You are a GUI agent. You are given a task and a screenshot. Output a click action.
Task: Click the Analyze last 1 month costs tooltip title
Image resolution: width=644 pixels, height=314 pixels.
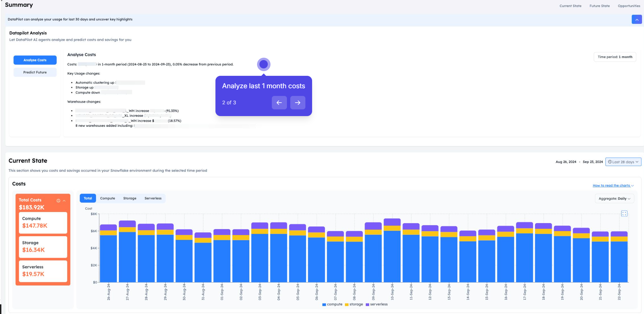tap(263, 86)
